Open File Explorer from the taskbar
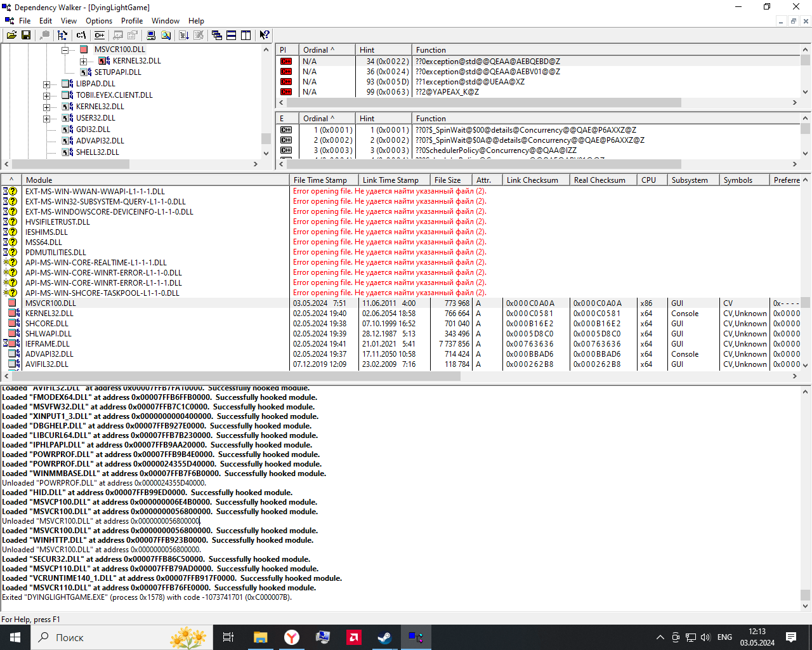812x650 pixels. pos(260,637)
